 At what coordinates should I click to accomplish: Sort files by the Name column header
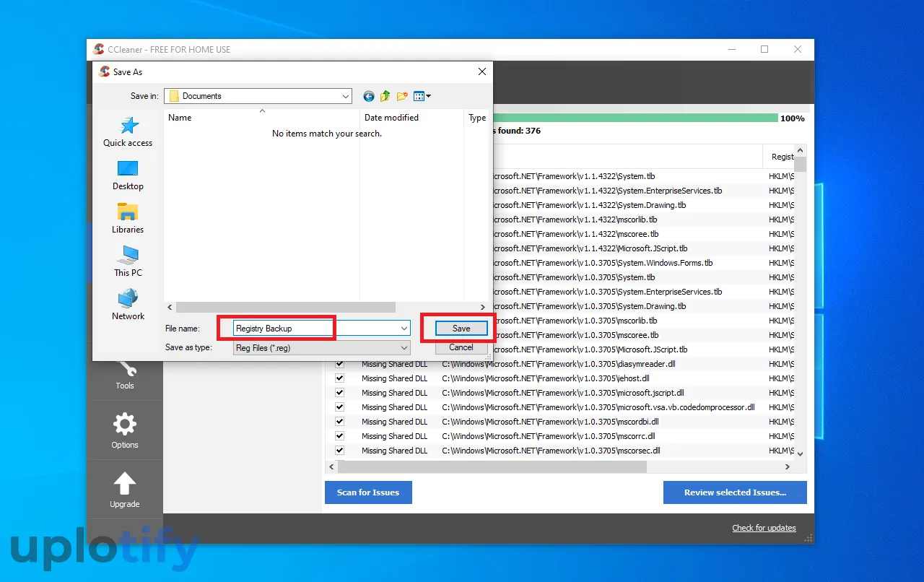coord(261,117)
